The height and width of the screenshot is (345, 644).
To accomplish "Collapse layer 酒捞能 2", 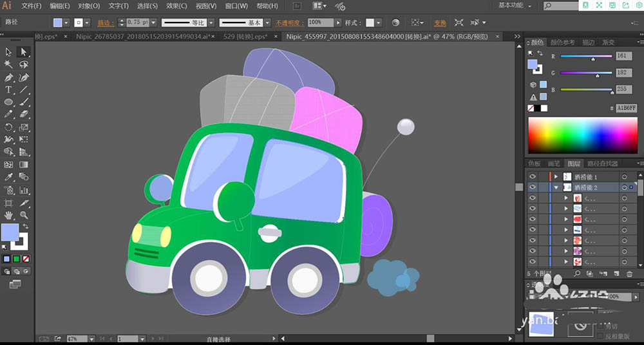I will tap(556, 187).
